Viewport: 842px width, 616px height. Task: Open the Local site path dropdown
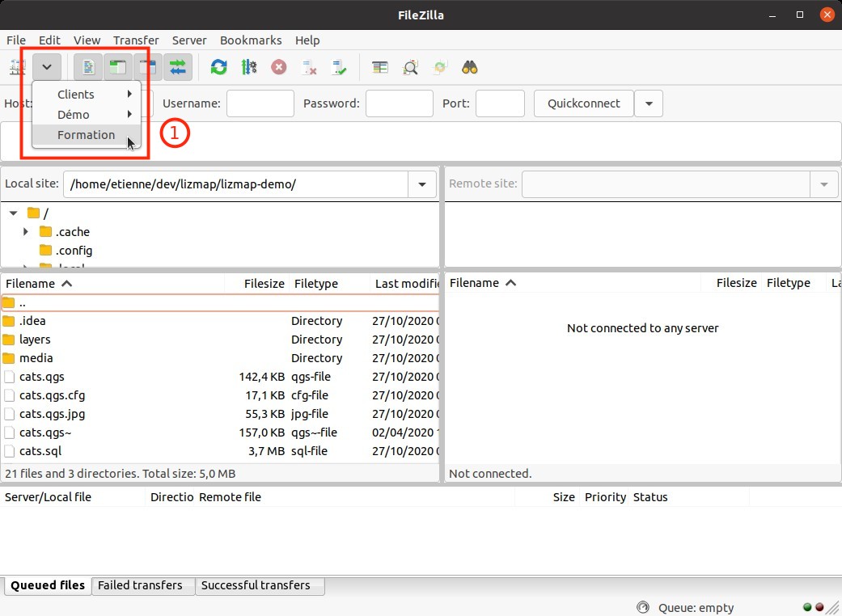tap(422, 184)
